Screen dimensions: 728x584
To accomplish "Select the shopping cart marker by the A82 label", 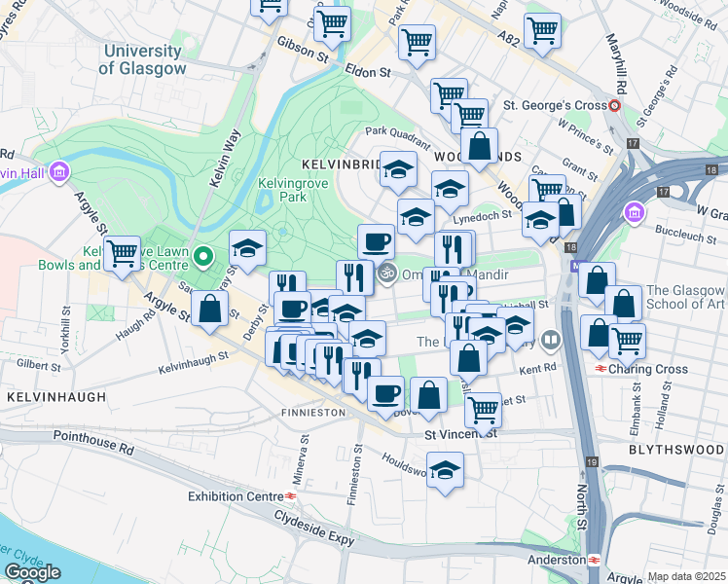I will (542, 31).
